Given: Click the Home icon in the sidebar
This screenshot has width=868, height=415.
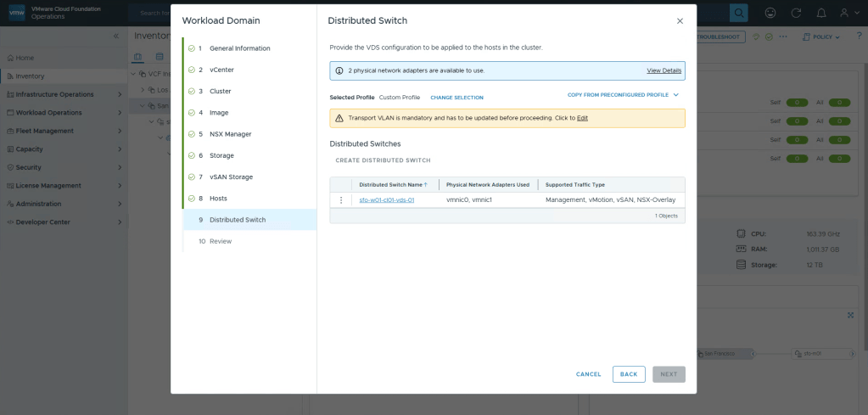Looking at the screenshot, I should point(9,58).
